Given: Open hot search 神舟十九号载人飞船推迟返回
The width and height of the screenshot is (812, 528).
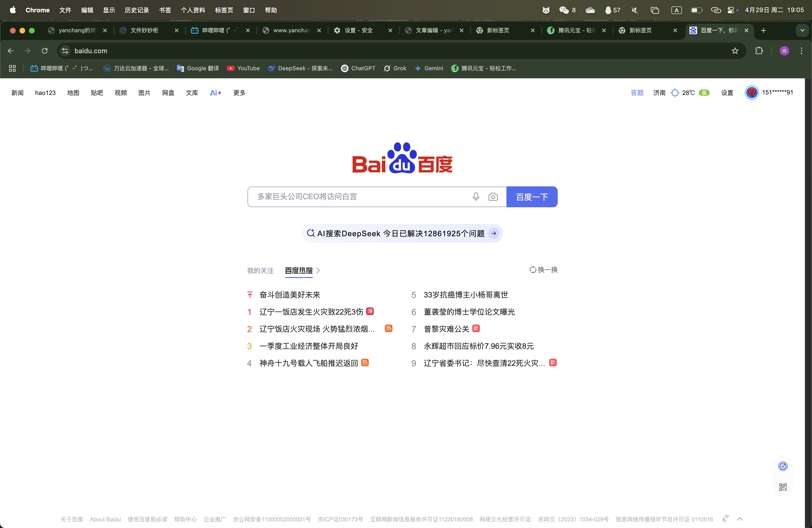Looking at the screenshot, I should pos(308,363).
